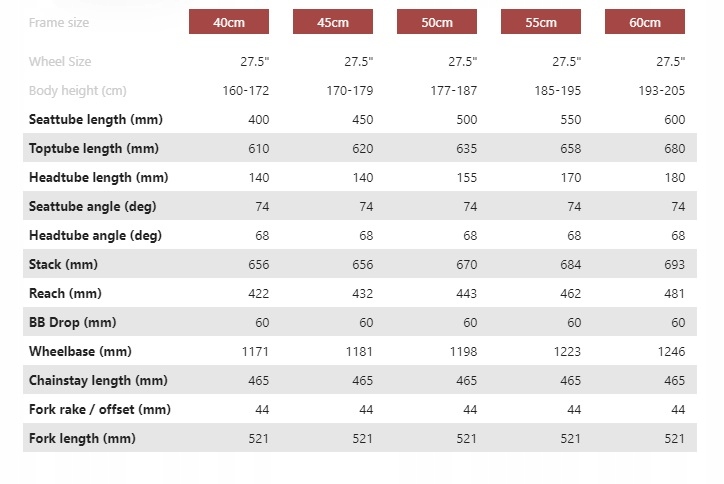Click the BB Drop (mm) label
The image size is (724, 484).
tap(73, 323)
